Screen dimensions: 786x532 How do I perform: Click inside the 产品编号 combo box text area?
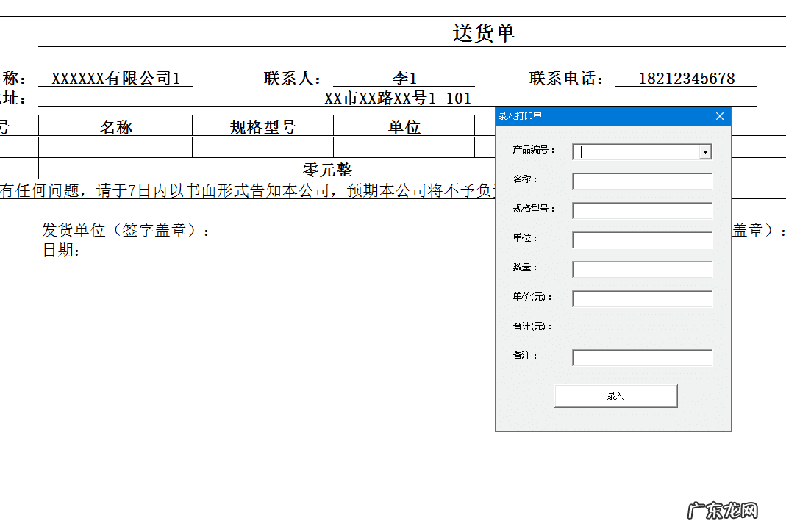coord(635,152)
